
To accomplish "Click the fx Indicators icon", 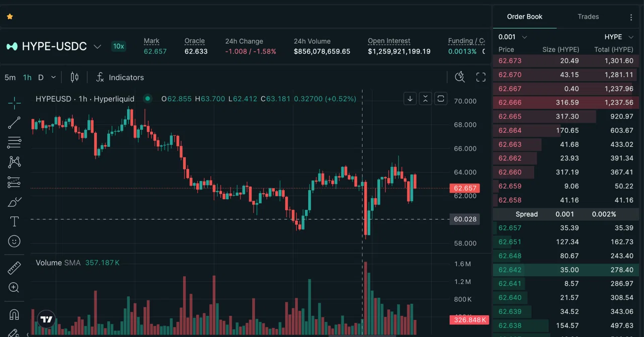I will [100, 77].
